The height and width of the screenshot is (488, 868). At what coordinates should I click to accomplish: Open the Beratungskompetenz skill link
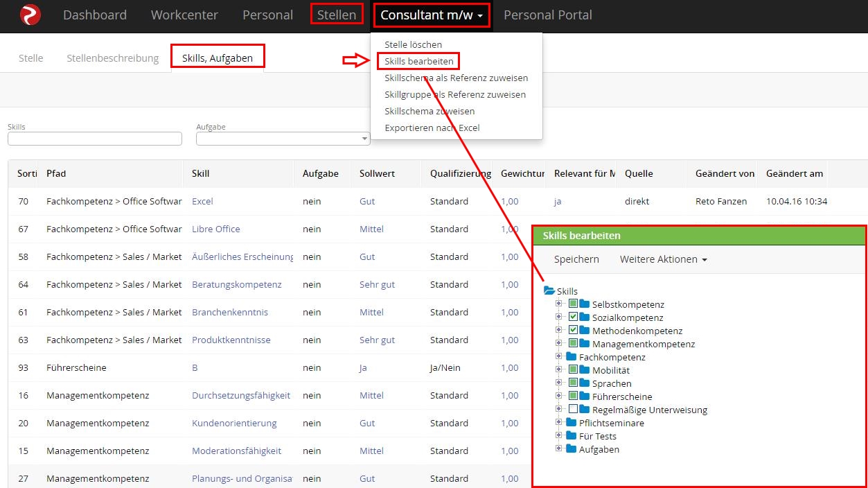pyautogui.click(x=237, y=284)
